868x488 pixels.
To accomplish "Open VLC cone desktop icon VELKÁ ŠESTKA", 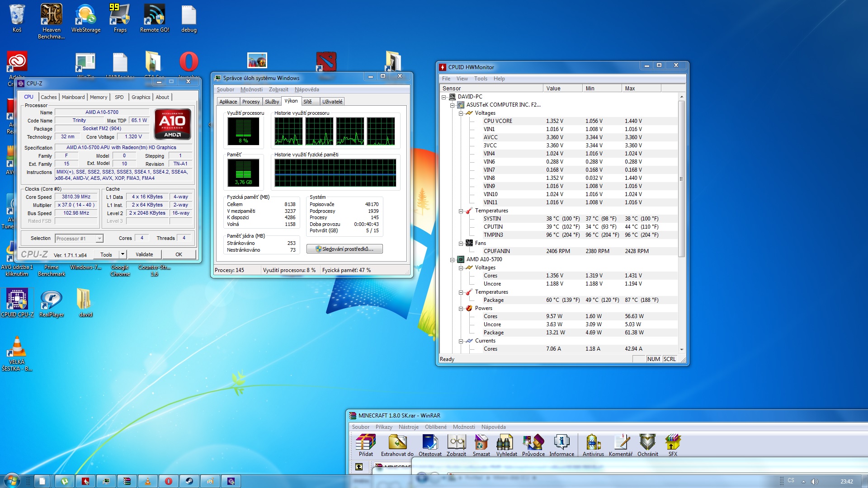I will point(17,354).
